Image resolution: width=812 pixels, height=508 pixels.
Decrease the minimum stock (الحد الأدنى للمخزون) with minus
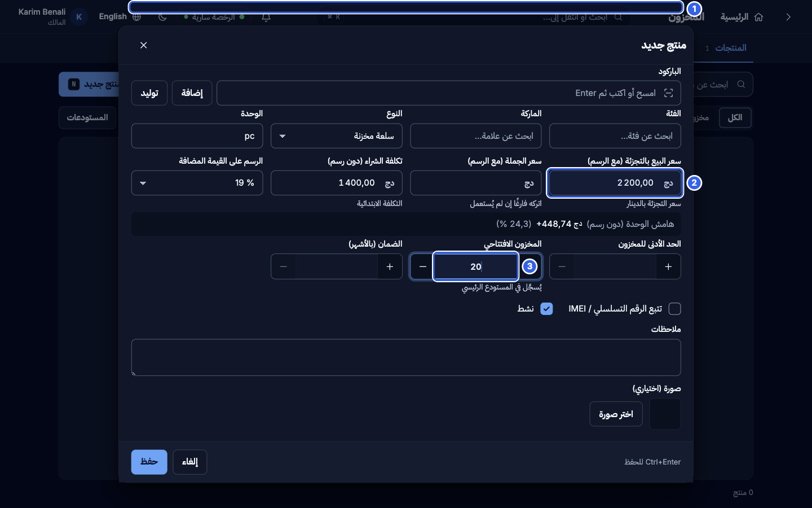pyautogui.click(x=562, y=266)
